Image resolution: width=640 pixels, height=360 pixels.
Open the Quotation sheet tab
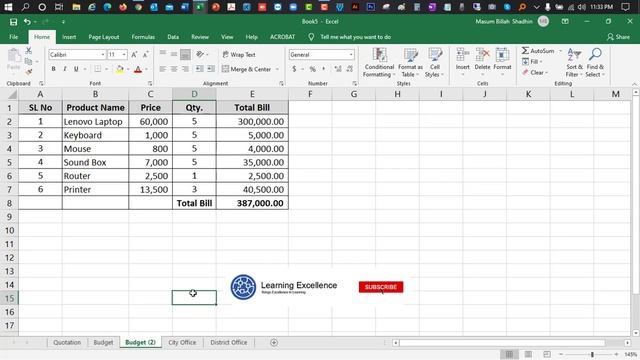click(x=67, y=343)
